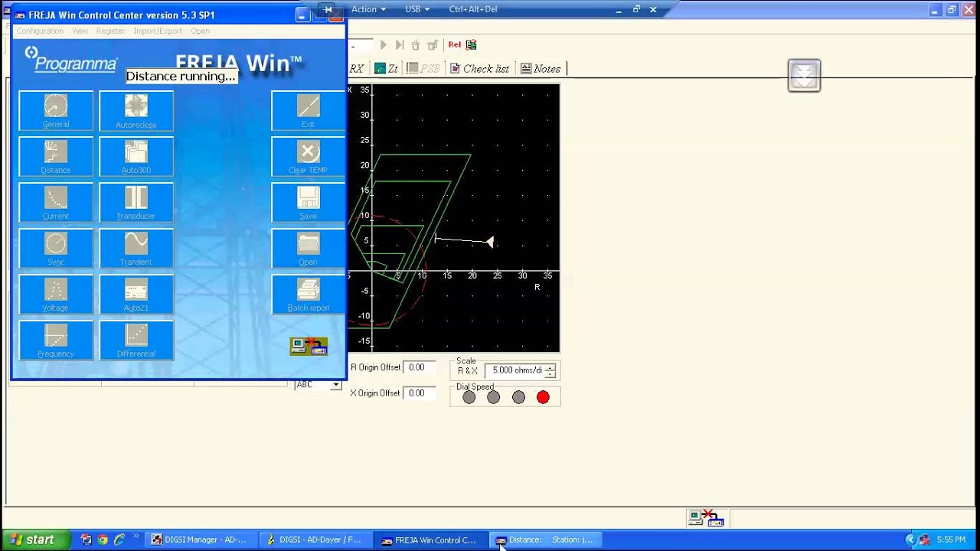
Task: Click the green report icon next to Rel
Action: (471, 45)
